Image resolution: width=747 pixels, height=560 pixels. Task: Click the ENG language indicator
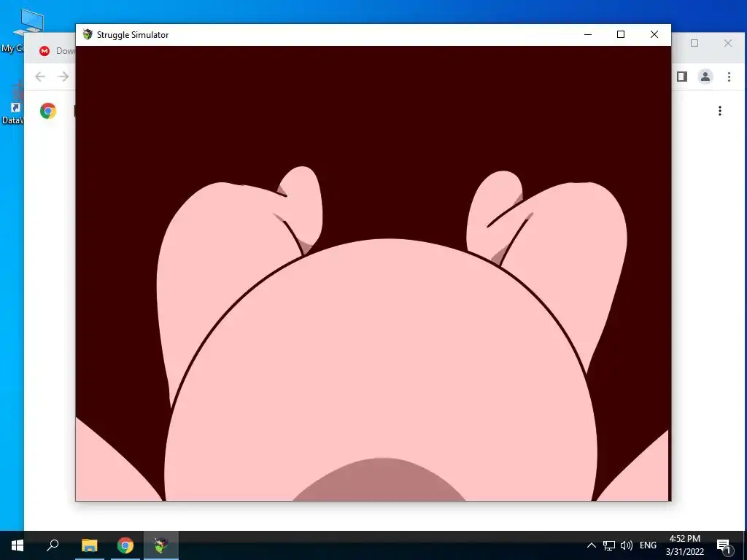[648, 545]
